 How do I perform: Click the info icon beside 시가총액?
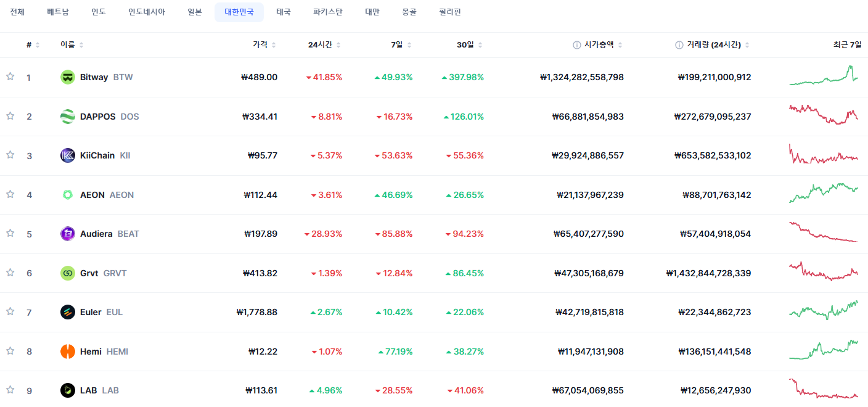coord(577,45)
